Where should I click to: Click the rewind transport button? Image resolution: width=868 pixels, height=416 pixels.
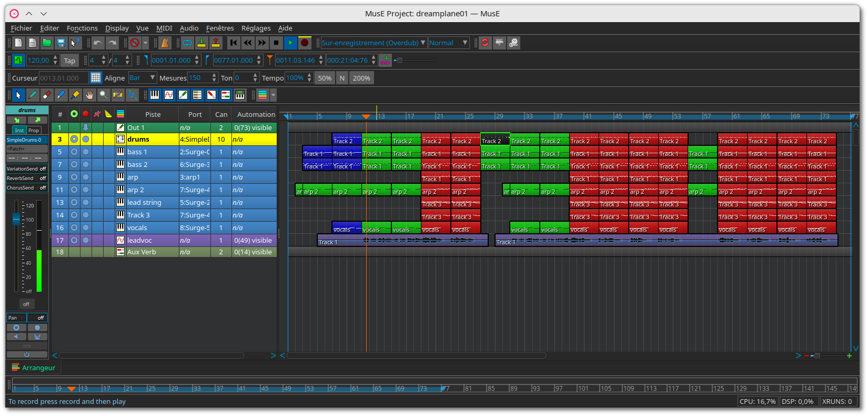pos(248,43)
